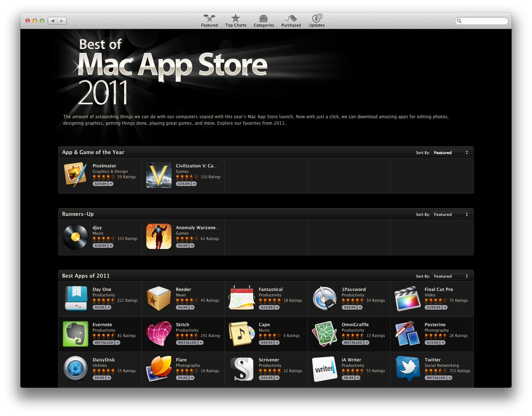Buy Anomaly Warzone for $9.99
Screen dimensions: 532x416
(x=183, y=246)
